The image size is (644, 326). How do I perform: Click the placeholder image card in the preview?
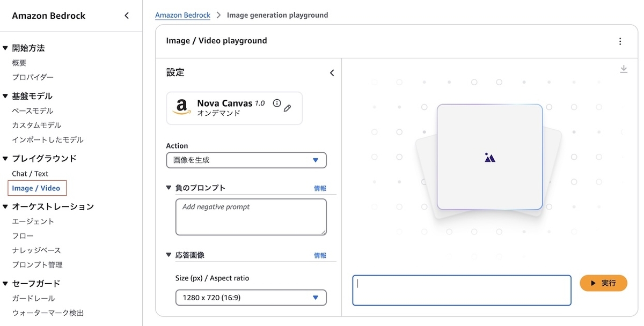(x=489, y=157)
